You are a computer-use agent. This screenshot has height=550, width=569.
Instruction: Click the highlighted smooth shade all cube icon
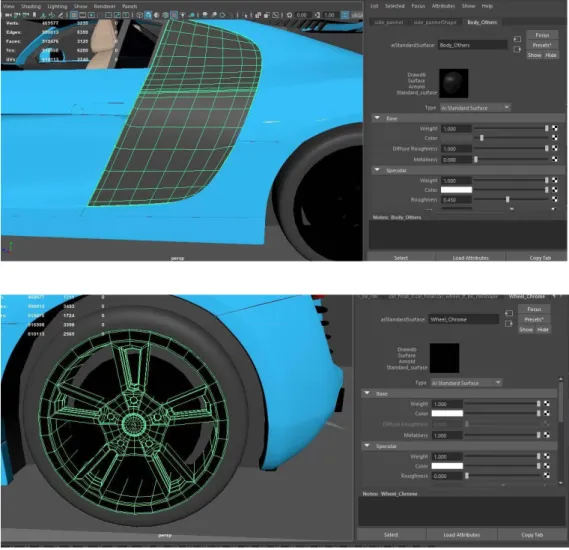(148, 15)
